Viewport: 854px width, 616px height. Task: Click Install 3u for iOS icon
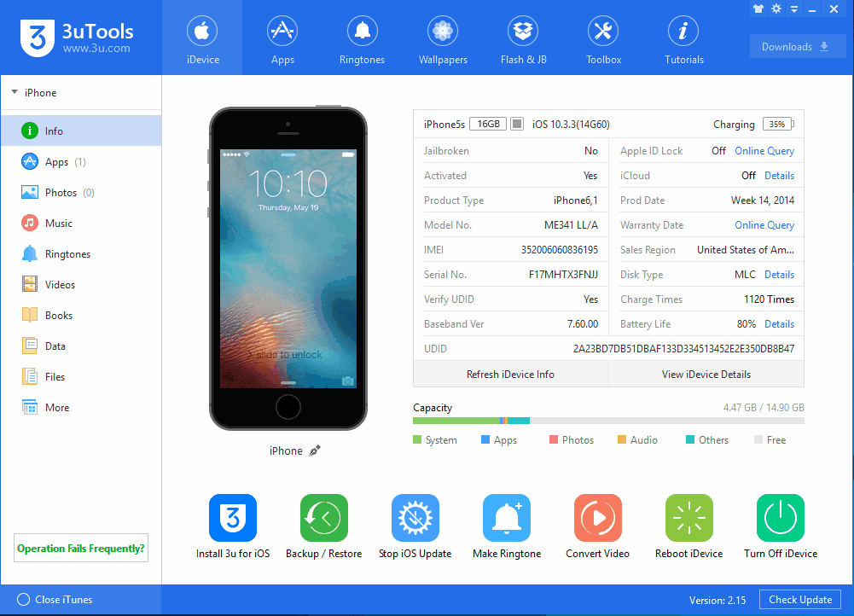click(x=233, y=517)
